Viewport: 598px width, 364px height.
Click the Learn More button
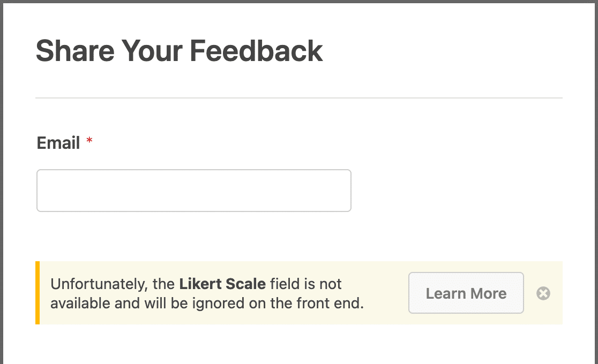[466, 293]
